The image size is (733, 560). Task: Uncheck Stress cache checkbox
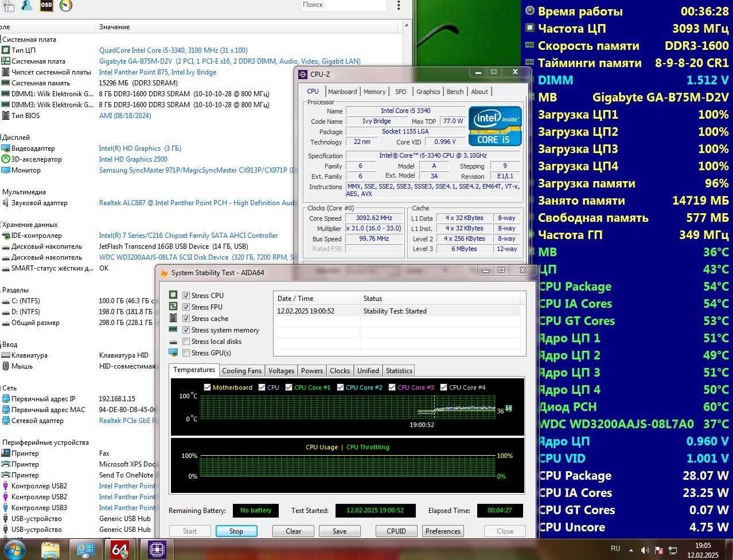click(x=186, y=319)
